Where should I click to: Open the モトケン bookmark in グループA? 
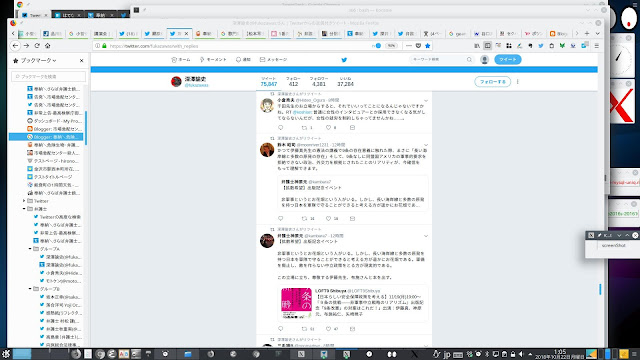(x=60, y=281)
